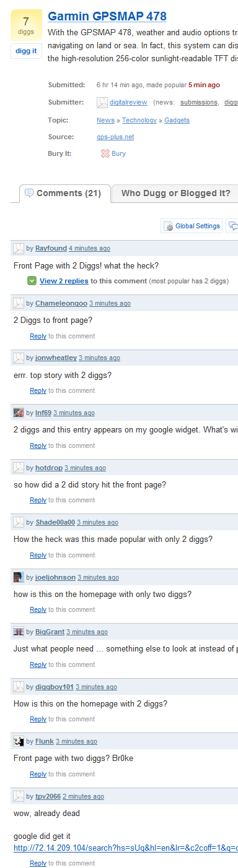
Task: Click BigGrant's avatar thumbnail
Action: [x=19, y=632]
